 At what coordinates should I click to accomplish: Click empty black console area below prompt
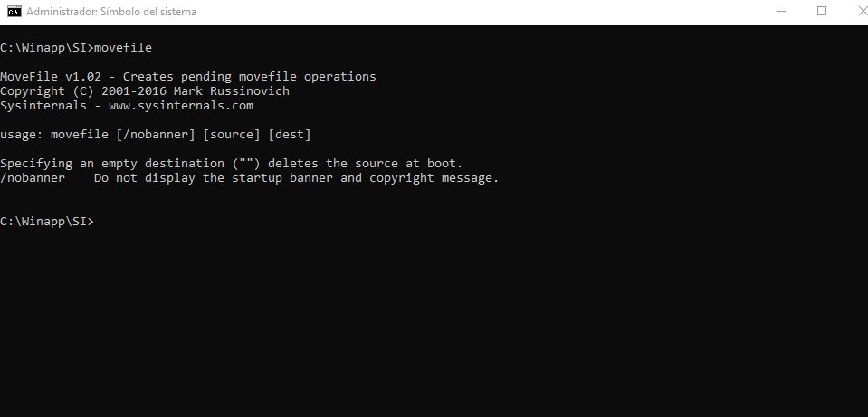pos(434,321)
